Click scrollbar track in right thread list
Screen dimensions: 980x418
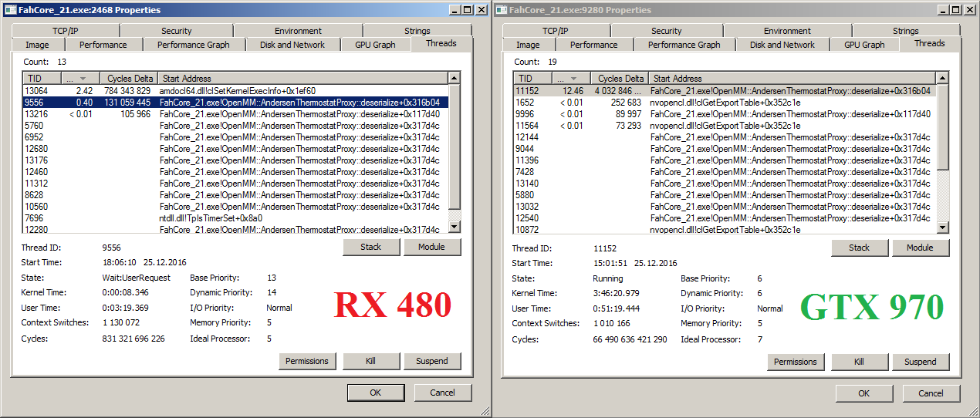point(942,197)
